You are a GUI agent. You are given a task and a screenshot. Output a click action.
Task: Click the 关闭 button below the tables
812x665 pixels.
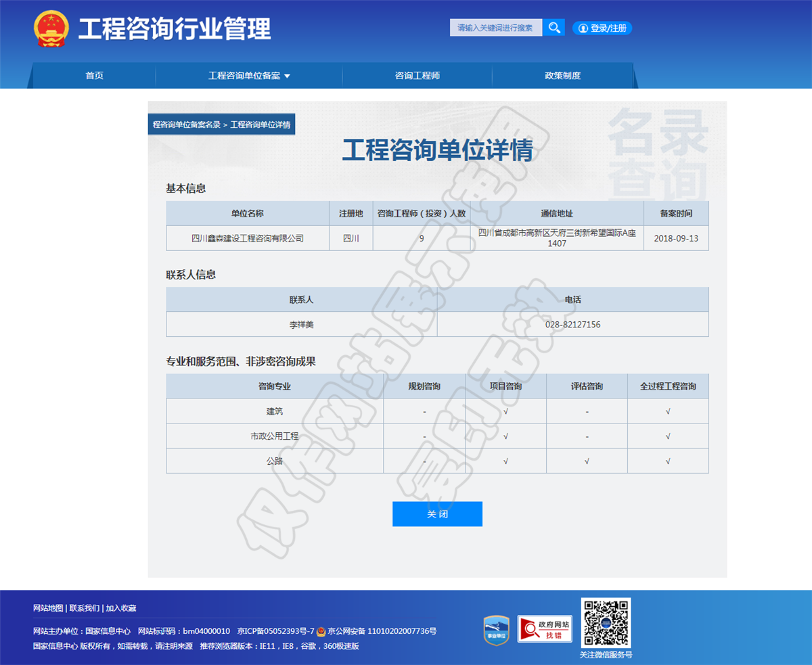437,514
